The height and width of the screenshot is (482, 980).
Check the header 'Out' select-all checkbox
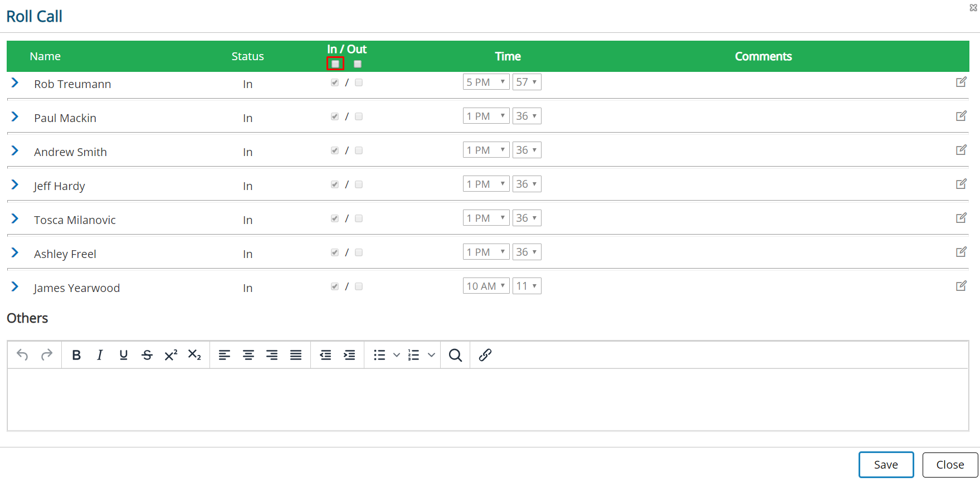(x=358, y=64)
